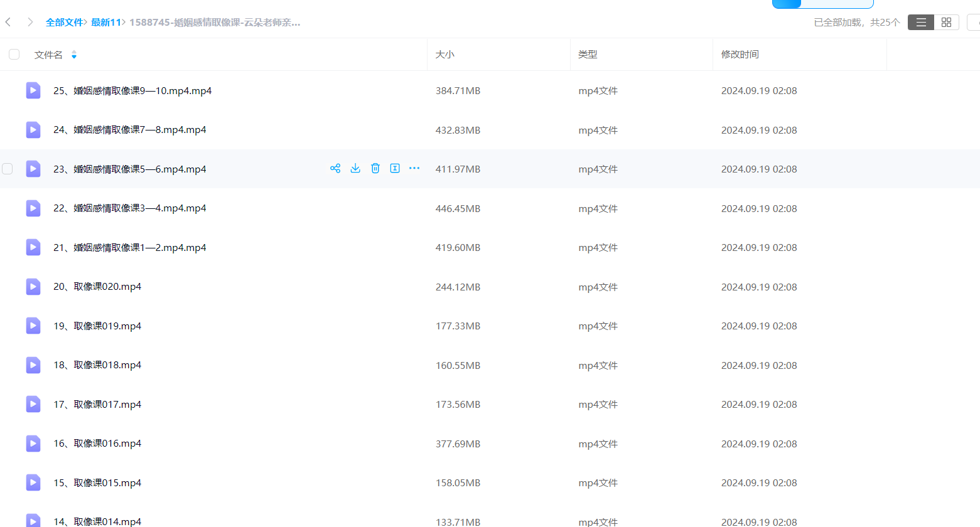Click video icon of 18、取像课018.mp4
Image resolution: width=980 pixels, height=527 pixels.
33,365
